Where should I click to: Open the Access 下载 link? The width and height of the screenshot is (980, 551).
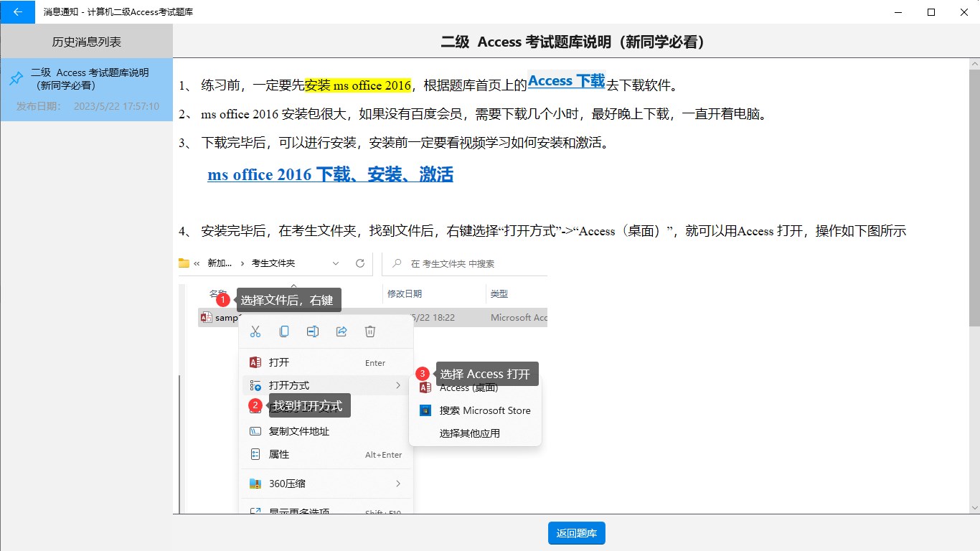pyautogui.click(x=567, y=81)
